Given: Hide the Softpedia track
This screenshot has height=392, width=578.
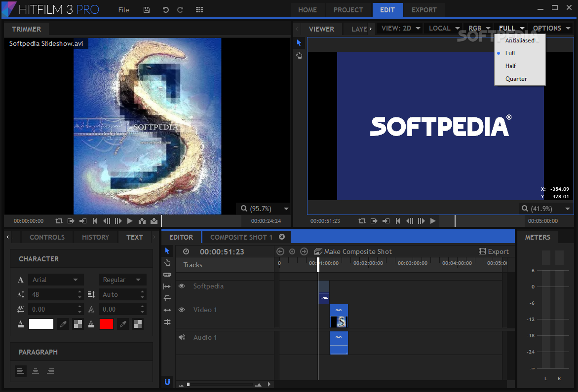Looking at the screenshot, I should pos(182,286).
